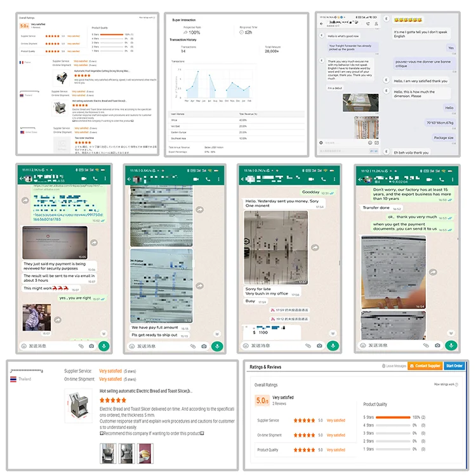Open three-dot menu in 11:16 WhatsApp chat
Viewport: 476px width, 476px height.
(x=334, y=179)
